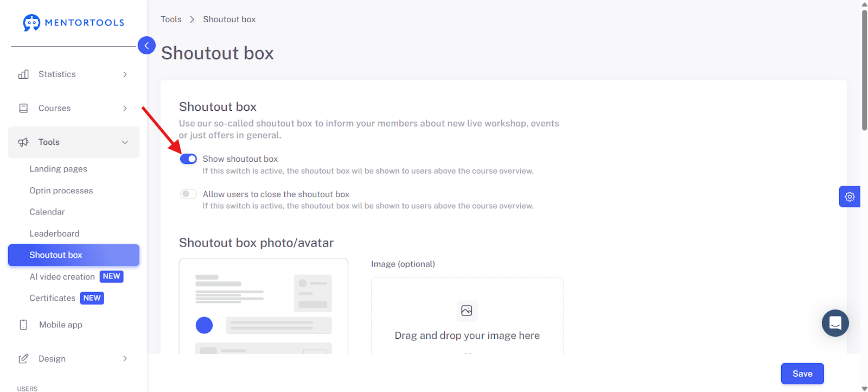Click the Design pencil icon
868x392 pixels.
(x=23, y=359)
